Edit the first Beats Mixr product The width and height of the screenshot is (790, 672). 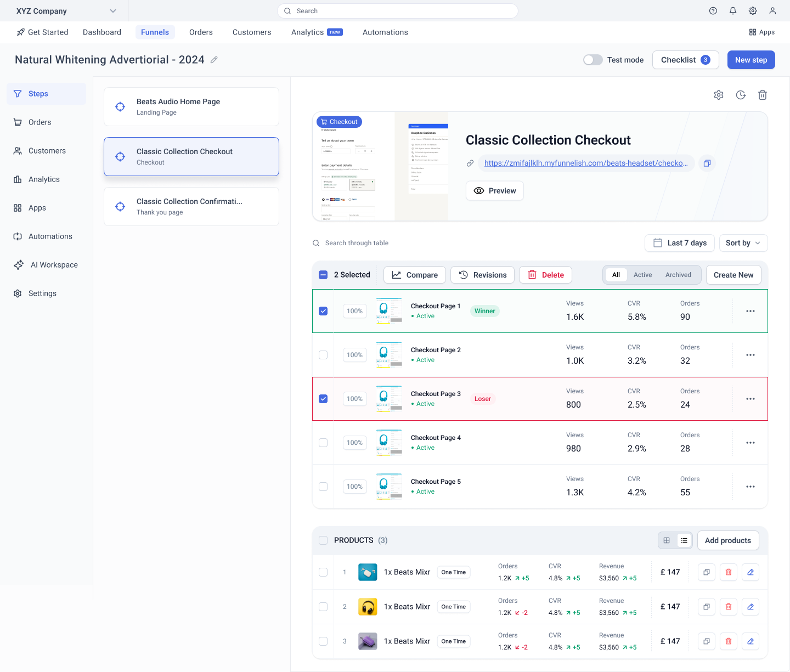tap(751, 572)
